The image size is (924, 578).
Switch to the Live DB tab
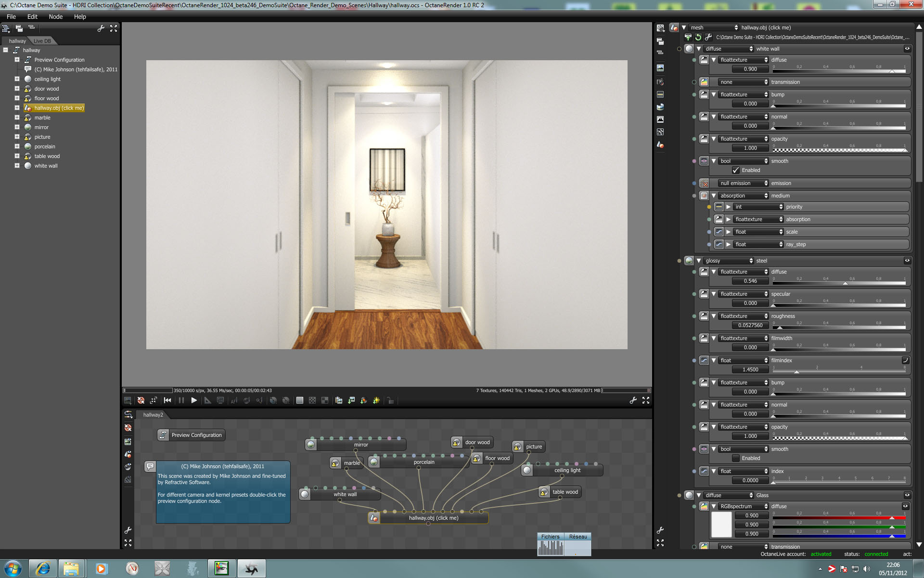click(42, 41)
